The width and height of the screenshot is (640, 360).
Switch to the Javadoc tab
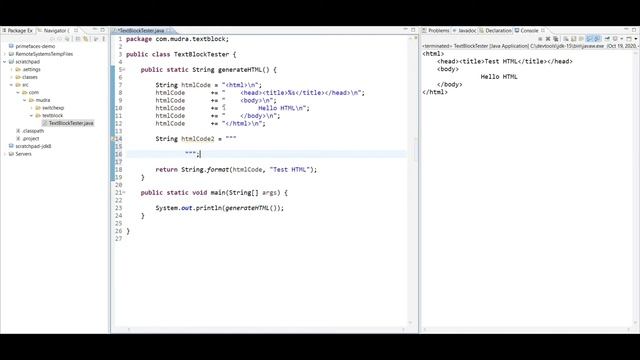point(464,31)
